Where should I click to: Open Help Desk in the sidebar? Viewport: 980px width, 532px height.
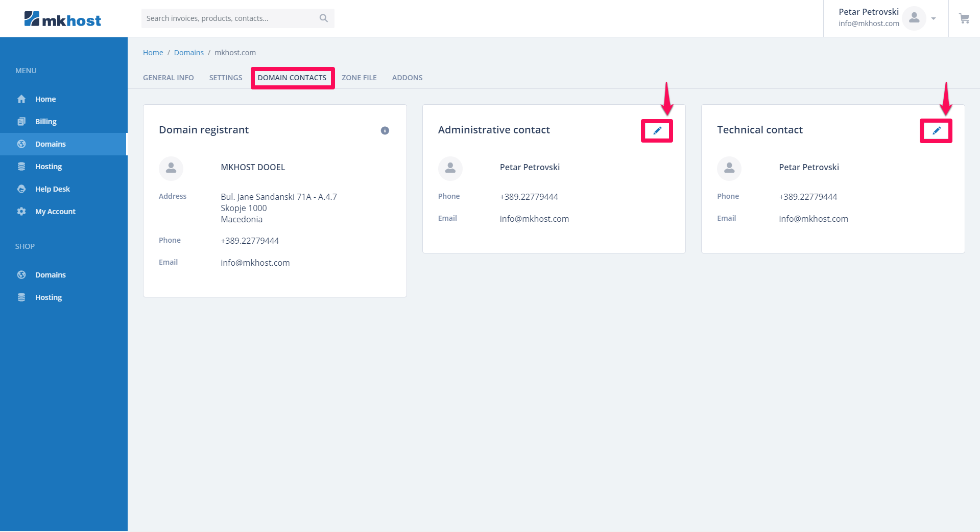click(x=52, y=189)
